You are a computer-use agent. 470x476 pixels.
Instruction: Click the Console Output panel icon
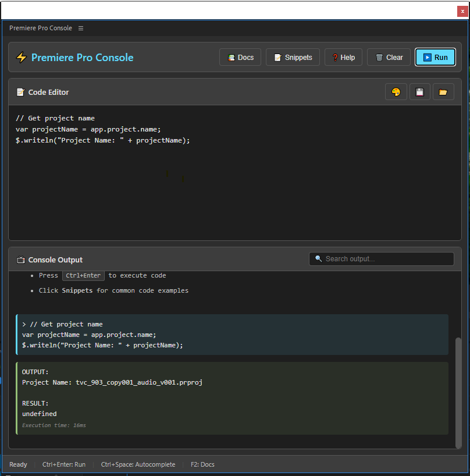pos(20,260)
